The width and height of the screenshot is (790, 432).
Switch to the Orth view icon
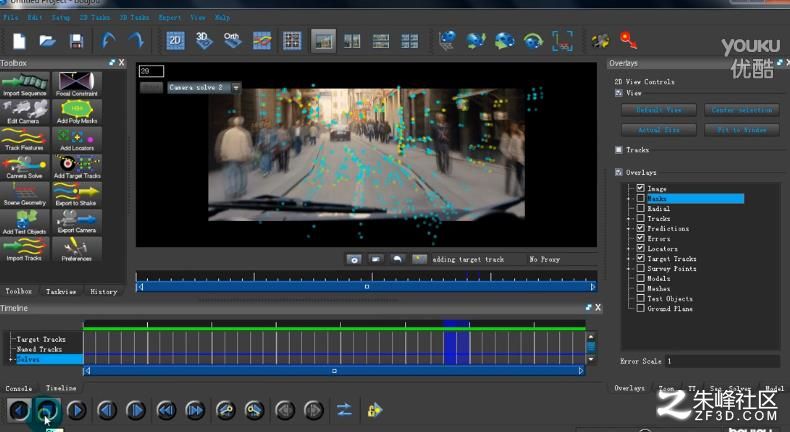pyautogui.click(x=232, y=40)
